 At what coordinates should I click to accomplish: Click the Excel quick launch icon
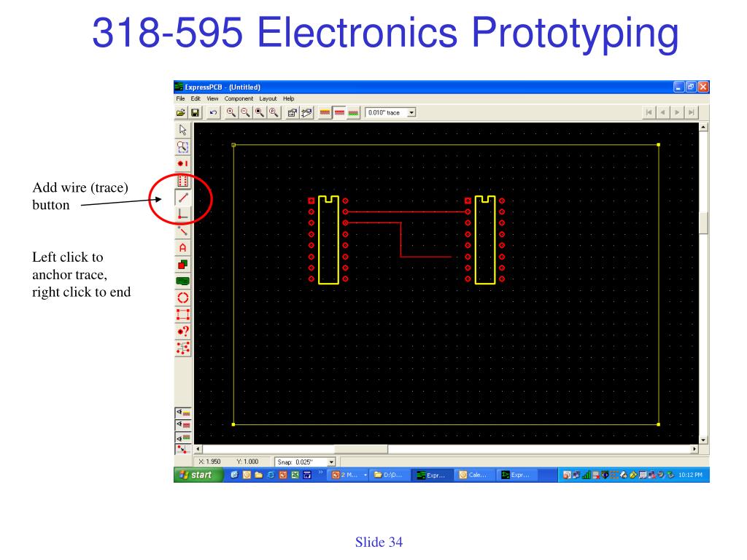click(295, 475)
